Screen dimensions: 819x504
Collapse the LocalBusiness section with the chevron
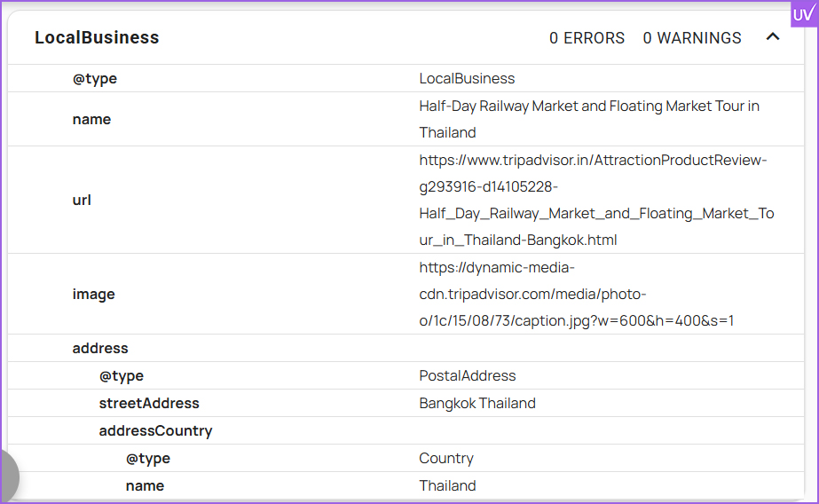tap(773, 37)
